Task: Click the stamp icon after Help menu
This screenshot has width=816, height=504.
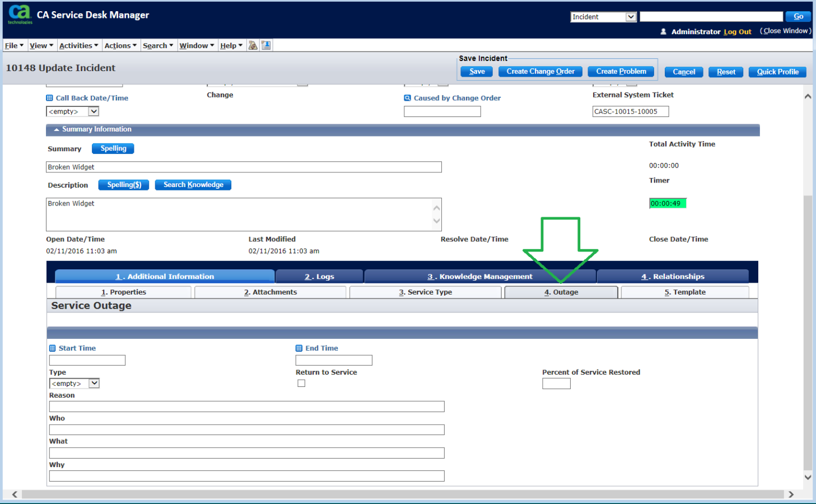Action: [x=253, y=45]
